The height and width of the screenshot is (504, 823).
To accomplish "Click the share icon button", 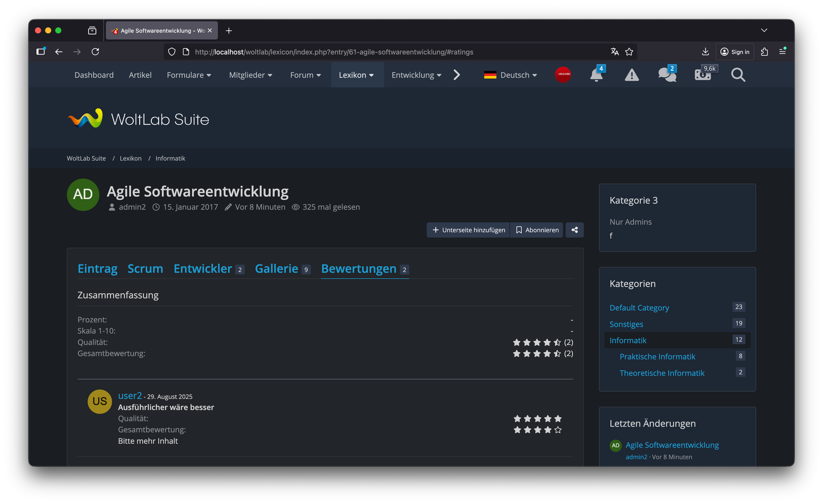I will coord(574,230).
